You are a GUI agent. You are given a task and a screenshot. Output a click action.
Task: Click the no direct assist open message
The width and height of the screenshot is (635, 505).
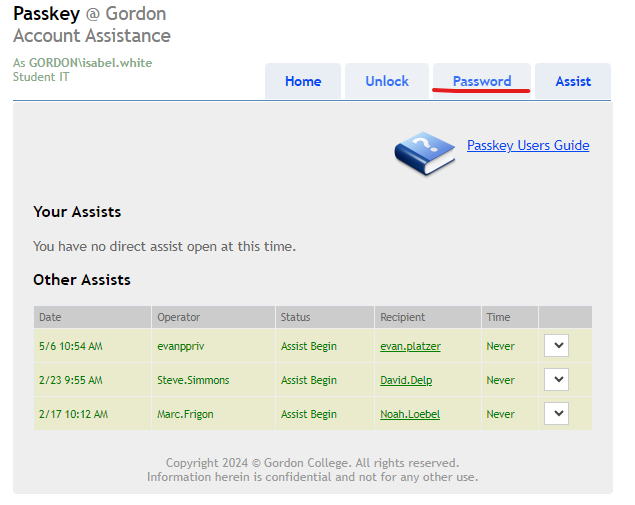tap(164, 246)
